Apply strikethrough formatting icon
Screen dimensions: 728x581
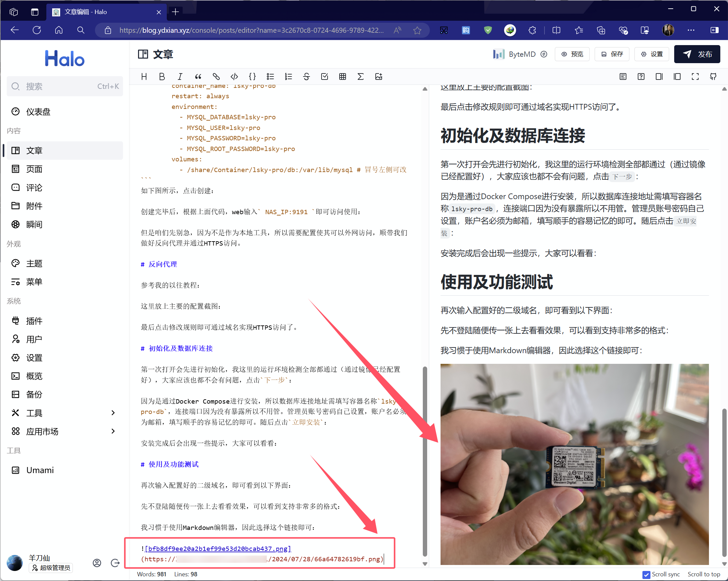coord(306,77)
